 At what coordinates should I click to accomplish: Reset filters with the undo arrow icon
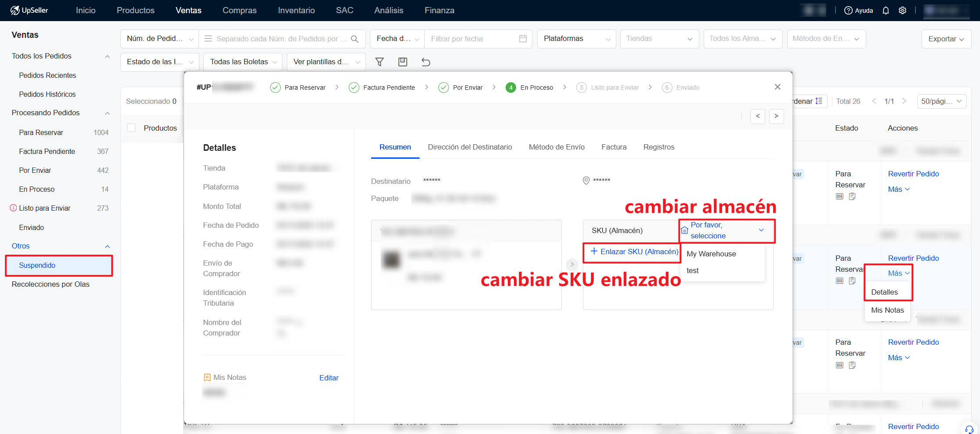click(x=425, y=62)
